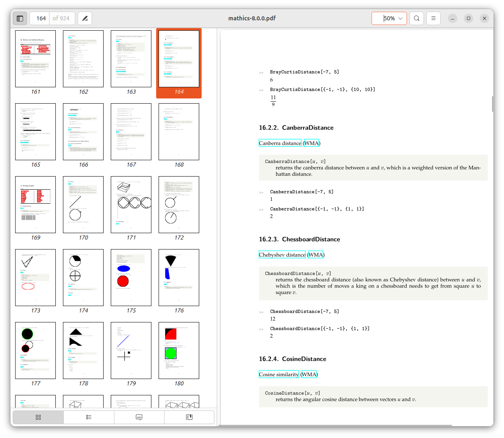Viewport: 504px width, 438px height.
Task: Toggle the sidebar panel button
Action: pyautogui.click(x=20, y=18)
